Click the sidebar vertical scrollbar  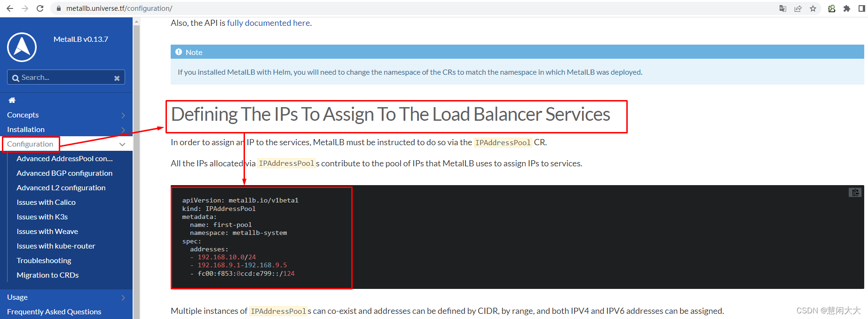coord(136,169)
